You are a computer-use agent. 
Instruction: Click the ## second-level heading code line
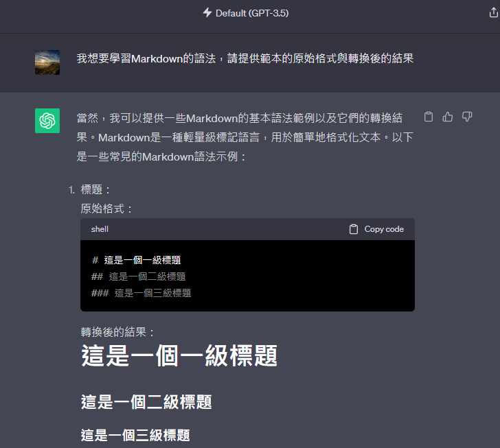139,276
